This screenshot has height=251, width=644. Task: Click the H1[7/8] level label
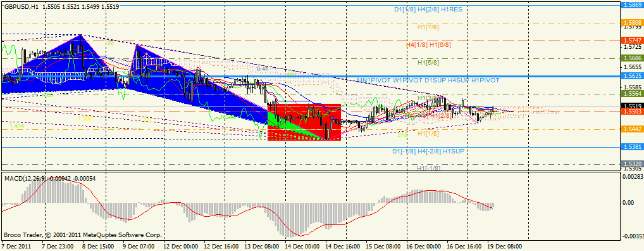coord(428,27)
